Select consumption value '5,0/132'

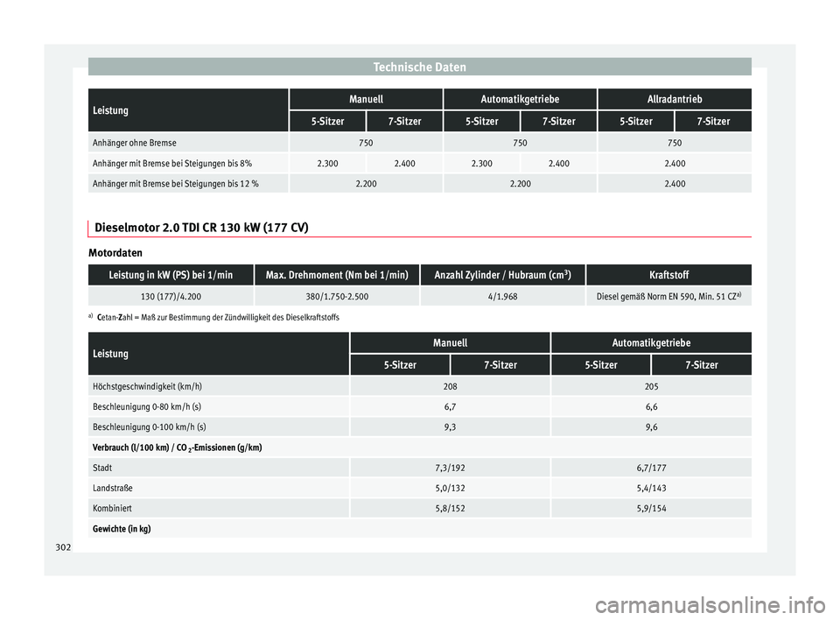(450, 488)
